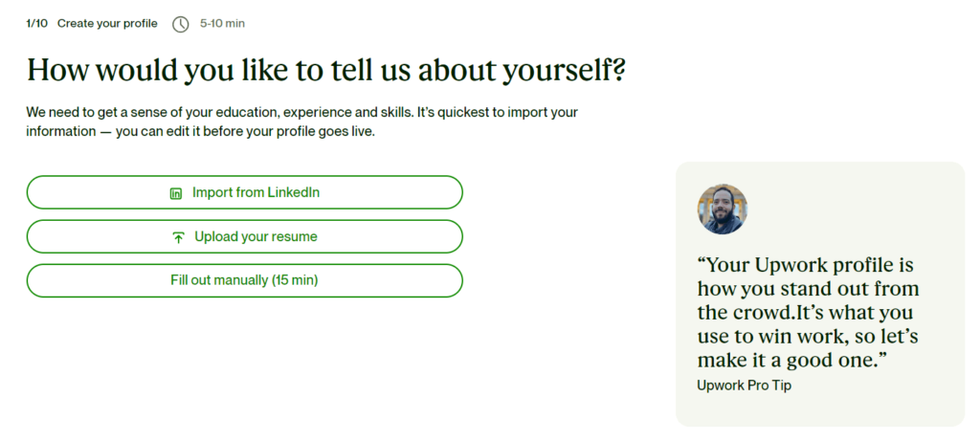Click the 5-10 min time estimate

click(x=222, y=24)
